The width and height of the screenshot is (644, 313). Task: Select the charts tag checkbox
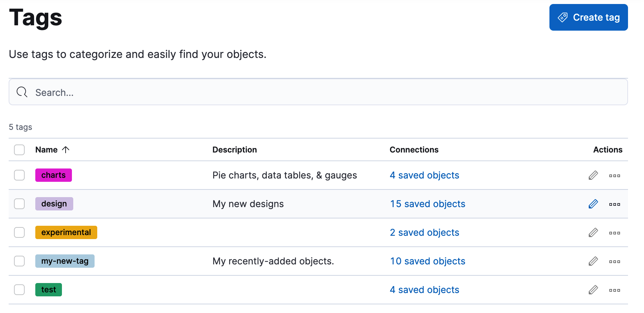click(19, 175)
